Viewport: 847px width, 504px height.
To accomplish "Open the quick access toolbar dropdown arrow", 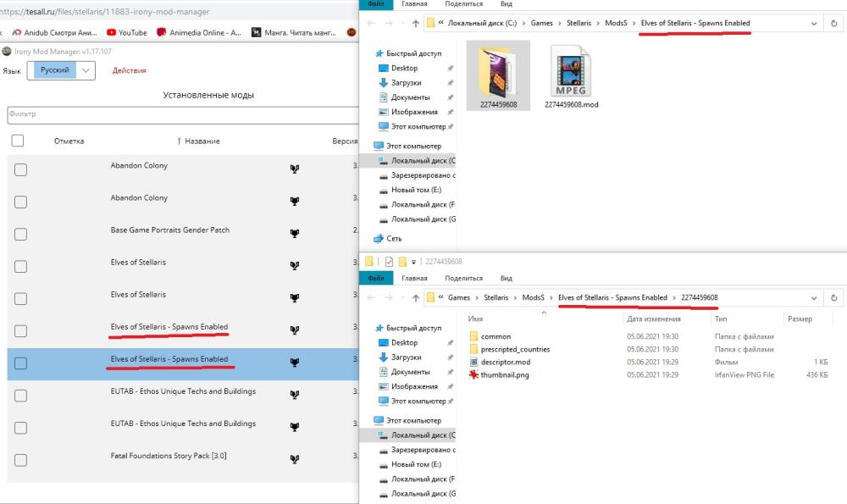I will tap(414, 262).
